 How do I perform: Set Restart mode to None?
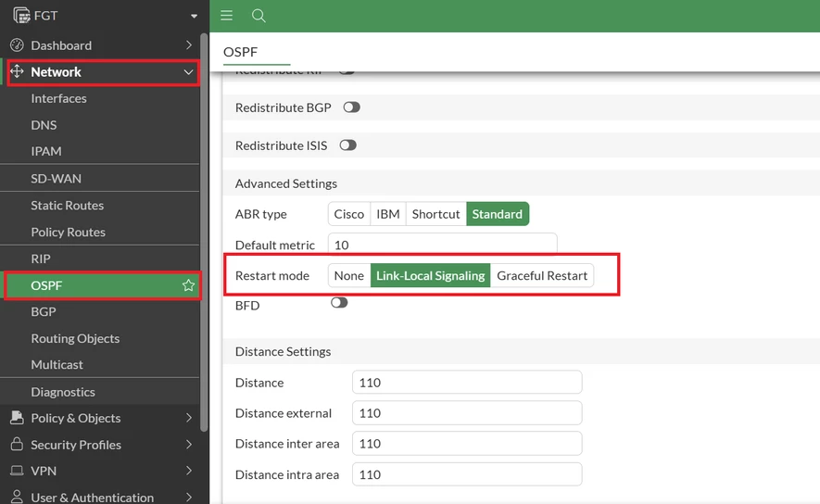[348, 275]
